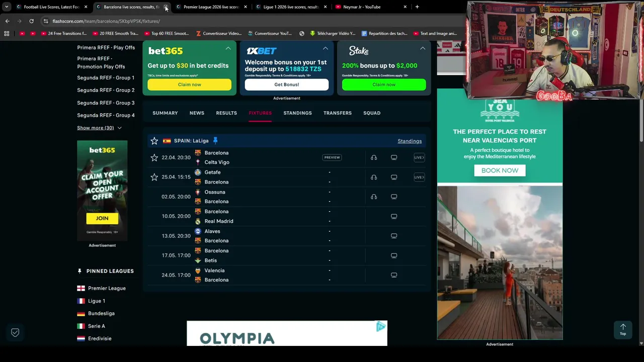
Task: Click the Top scroll-up button
Action: click(x=623, y=329)
